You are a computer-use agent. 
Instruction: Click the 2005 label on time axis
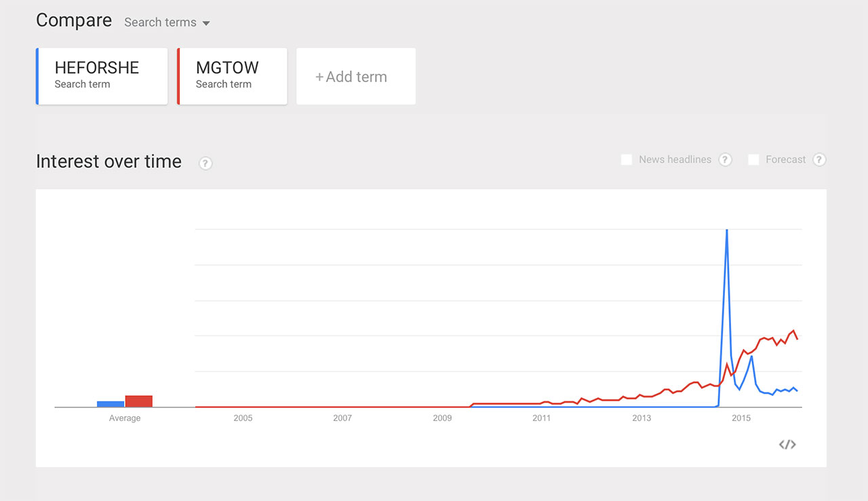click(243, 418)
